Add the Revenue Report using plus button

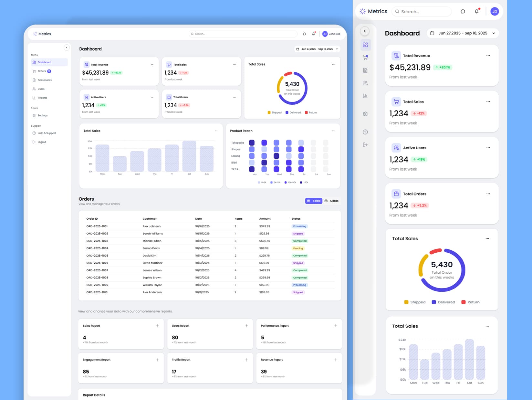(x=336, y=360)
